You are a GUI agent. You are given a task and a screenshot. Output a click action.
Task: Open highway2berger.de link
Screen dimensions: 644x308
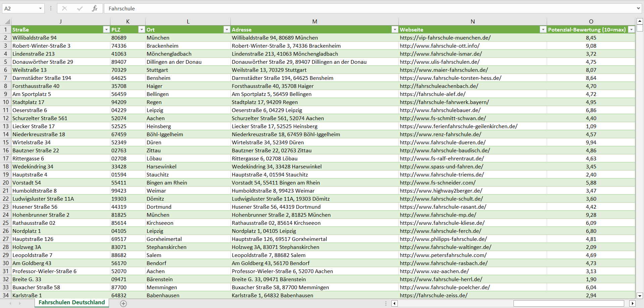441,191
